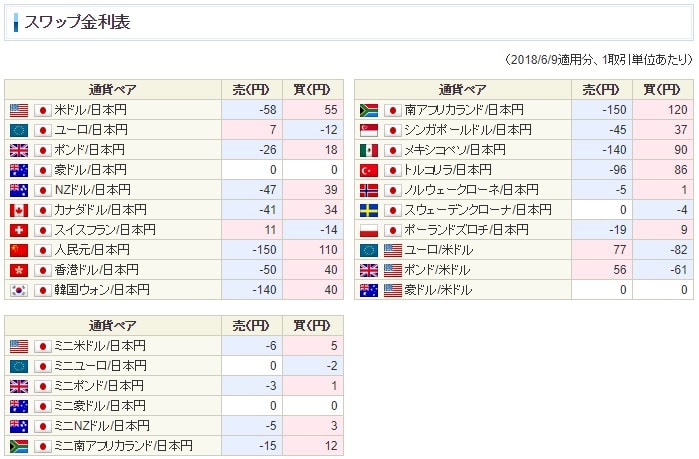Click the Chinese flag in 人民元/日本円 row
Screen dimensions: 699x459
click(19, 250)
